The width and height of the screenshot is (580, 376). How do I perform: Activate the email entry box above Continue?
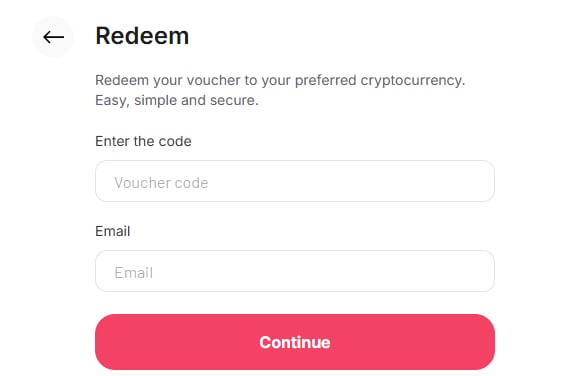[295, 271]
